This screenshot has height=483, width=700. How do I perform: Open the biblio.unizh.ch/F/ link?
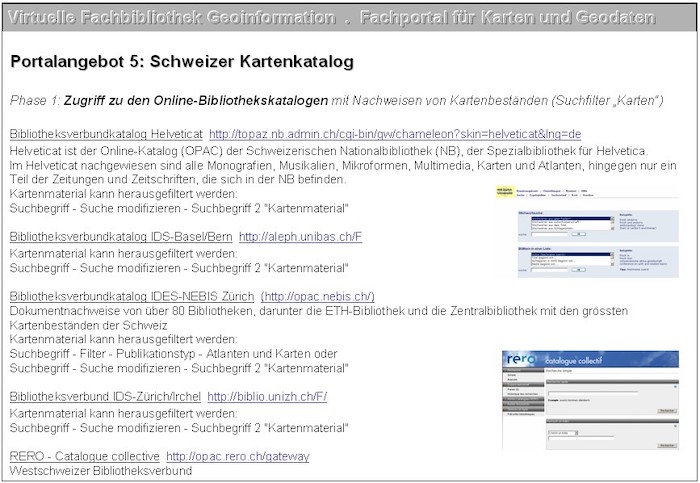[x=267, y=396]
